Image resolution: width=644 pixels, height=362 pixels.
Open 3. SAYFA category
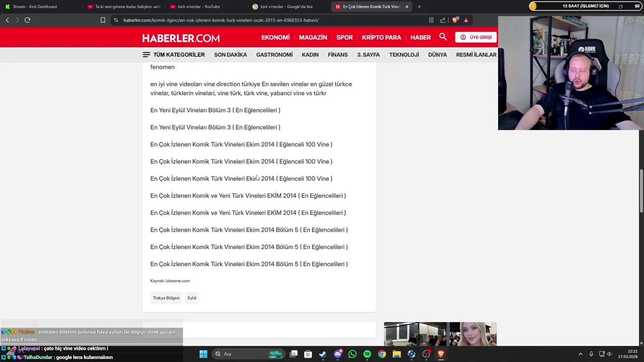coord(368,54)
